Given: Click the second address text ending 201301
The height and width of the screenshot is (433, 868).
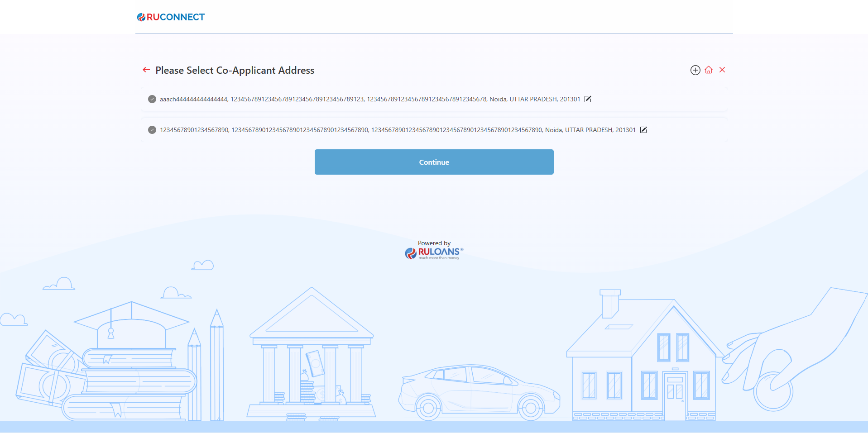Looking at the screenshot, I should click(398, 130).
